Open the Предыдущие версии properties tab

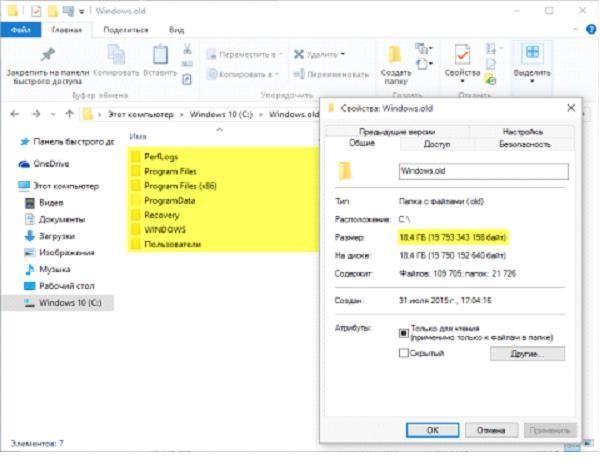pos(397,132)
